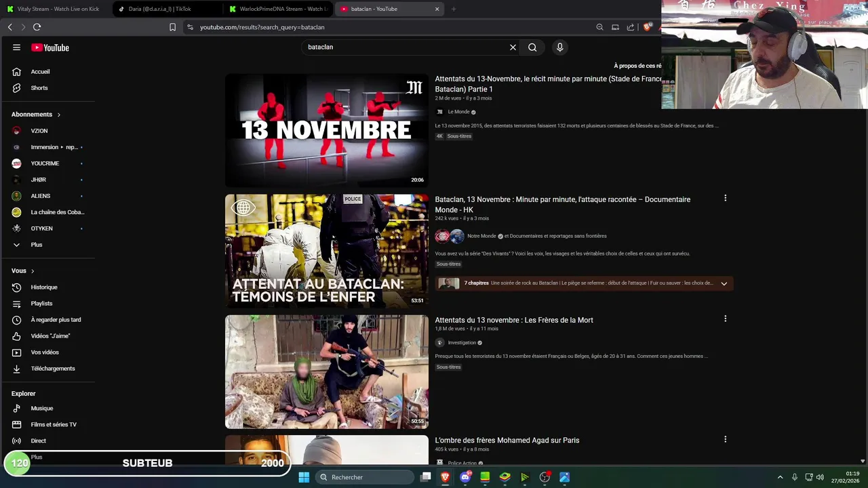The image size is (868, 488).
Task: Open the browser zoom control icon
Action: 599,27
